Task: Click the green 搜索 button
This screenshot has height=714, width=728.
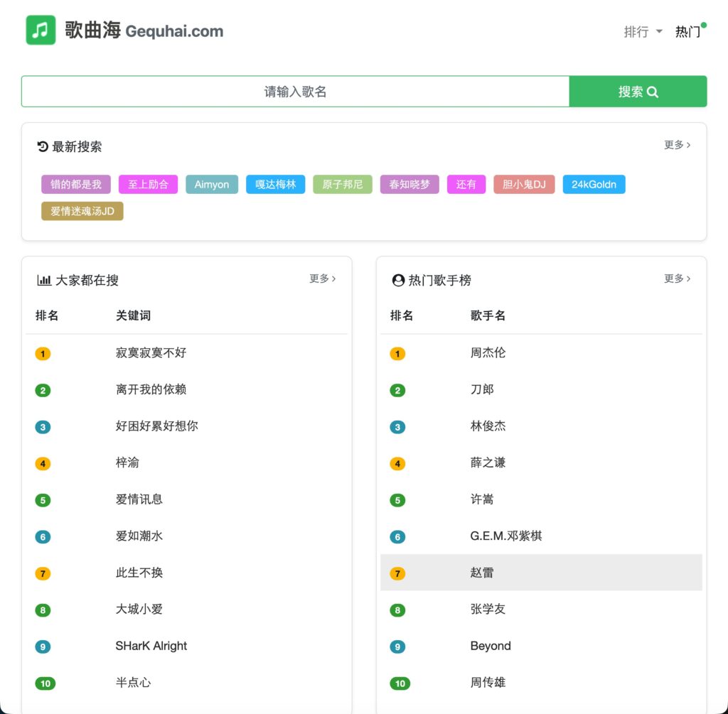Action: pos(638,92)
